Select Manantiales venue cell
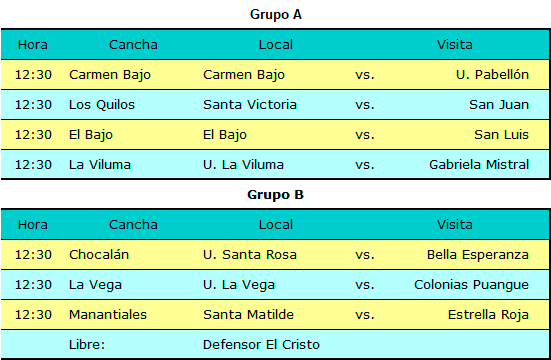Image resolution: width=551 pixels, height=360 pixels. click(108, 315)
